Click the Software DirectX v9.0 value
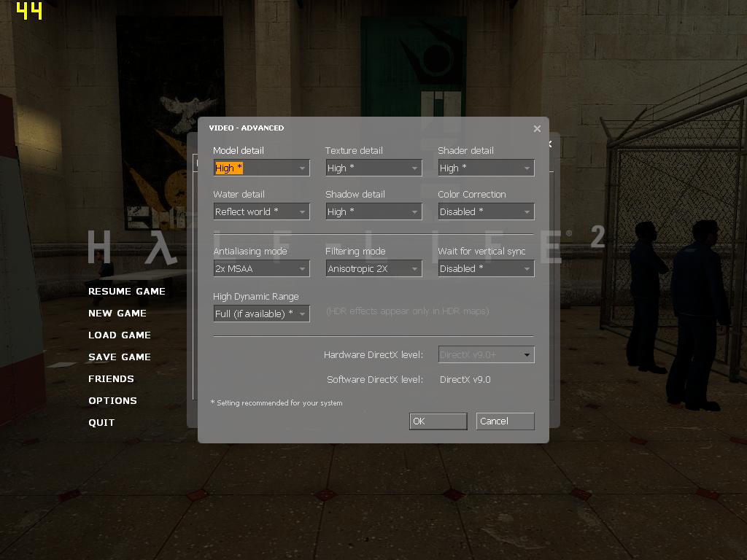 [x=465, y=379]
